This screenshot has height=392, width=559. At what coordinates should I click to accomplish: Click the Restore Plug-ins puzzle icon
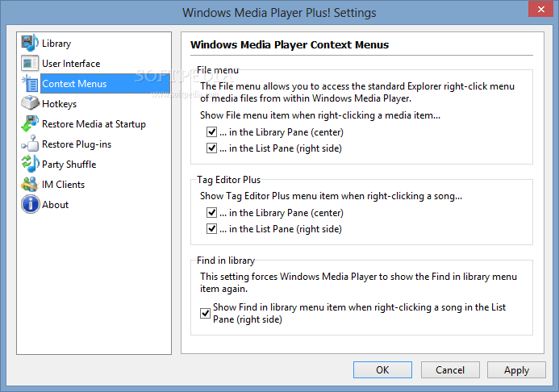30,144
